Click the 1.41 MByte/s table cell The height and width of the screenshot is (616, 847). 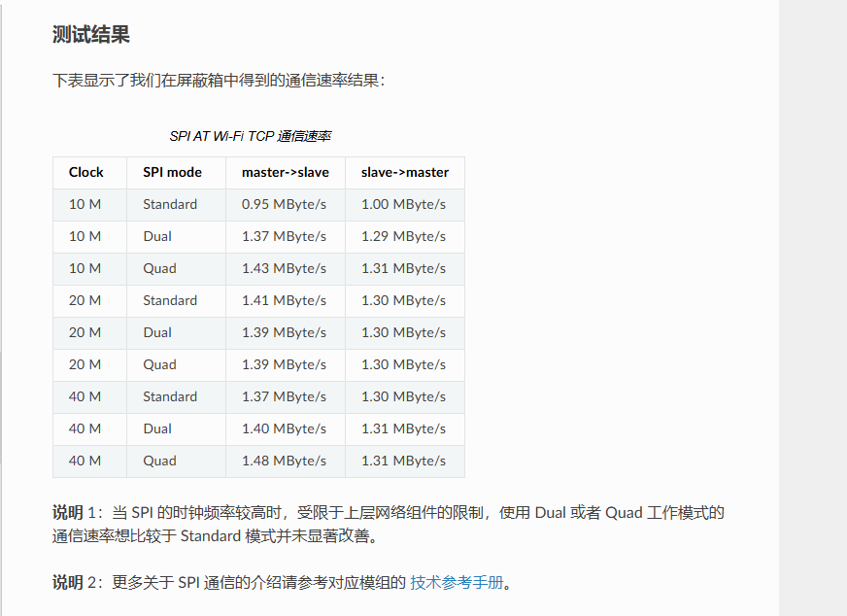click(x=284, y=300)
